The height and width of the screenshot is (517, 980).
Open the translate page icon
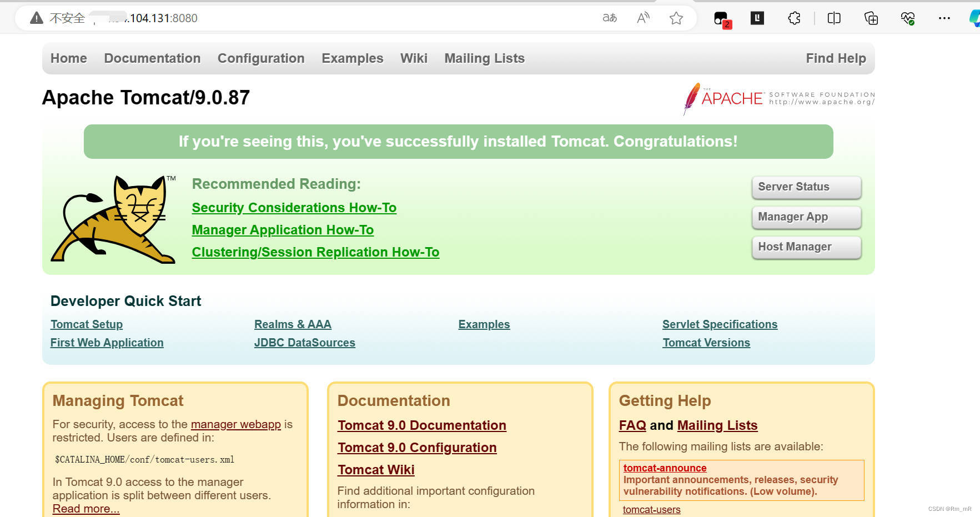tap(610, 18)
